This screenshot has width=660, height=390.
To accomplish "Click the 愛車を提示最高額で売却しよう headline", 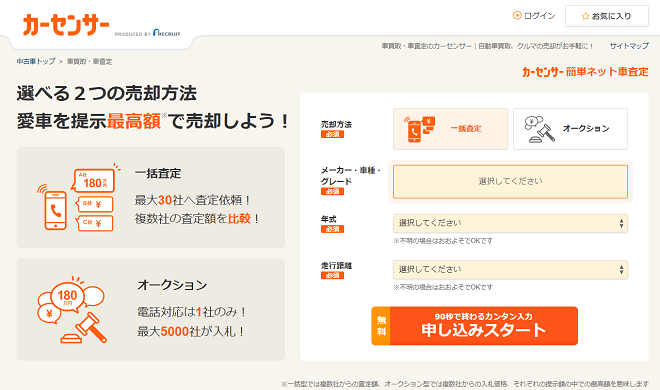I will (153, 121).
